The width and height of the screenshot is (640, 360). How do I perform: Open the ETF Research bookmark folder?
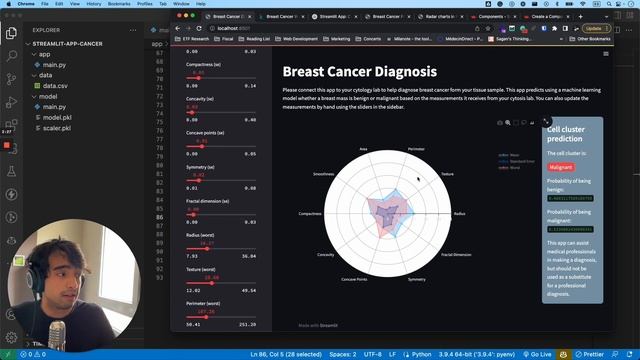pyautogui.click(x=192, y=39)
